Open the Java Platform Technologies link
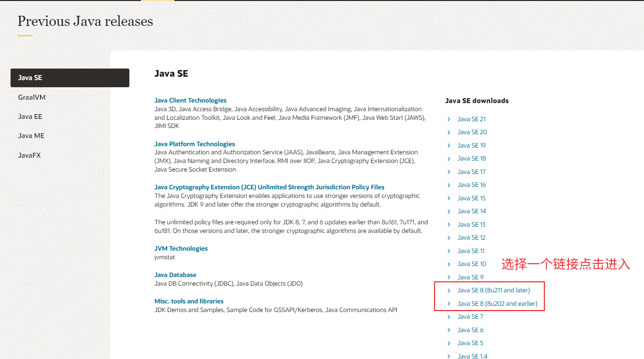Viewport: 644px width, 359px height. pyautogui.click(x=195, y=144)
